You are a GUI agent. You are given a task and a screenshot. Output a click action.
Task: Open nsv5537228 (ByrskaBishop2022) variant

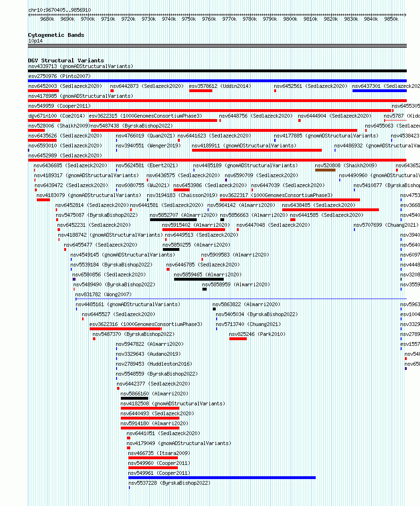tap(169, 483)
